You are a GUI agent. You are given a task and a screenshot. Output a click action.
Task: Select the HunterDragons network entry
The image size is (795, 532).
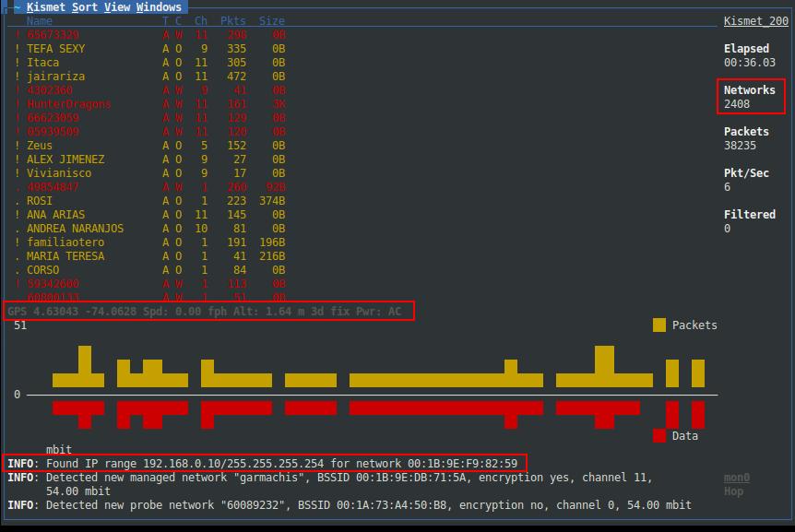68,104
